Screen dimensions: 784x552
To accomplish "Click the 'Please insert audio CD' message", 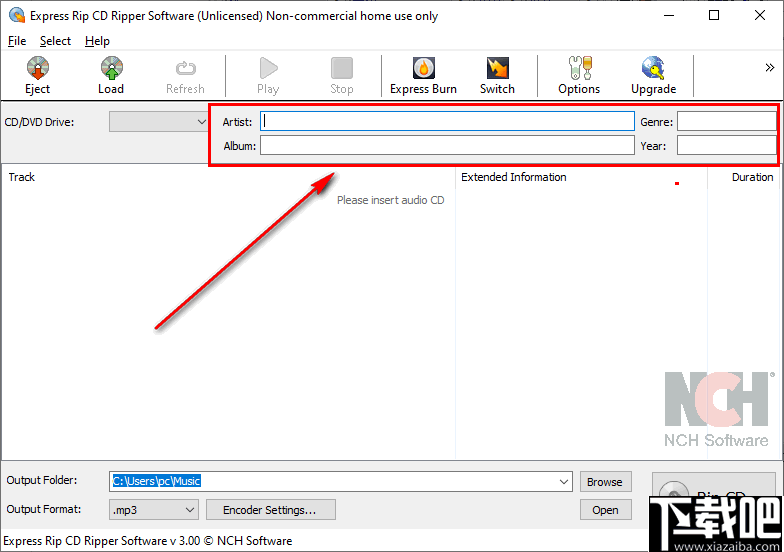I will [390, 200].
